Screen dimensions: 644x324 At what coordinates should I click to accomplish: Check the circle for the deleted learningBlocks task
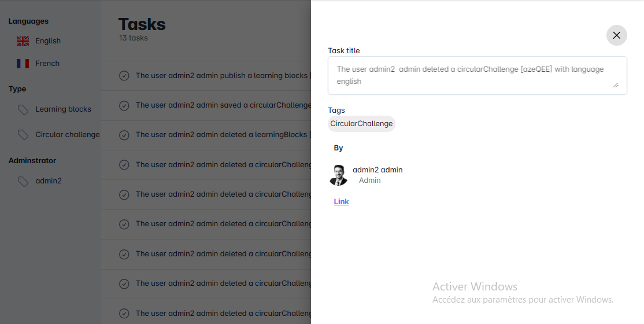[124, 135]
